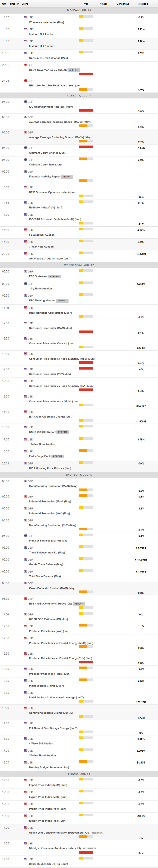Click the PRELIMINAR tag on Michigan Consumer Sentiment Index
158x868 pixels.
89,848
